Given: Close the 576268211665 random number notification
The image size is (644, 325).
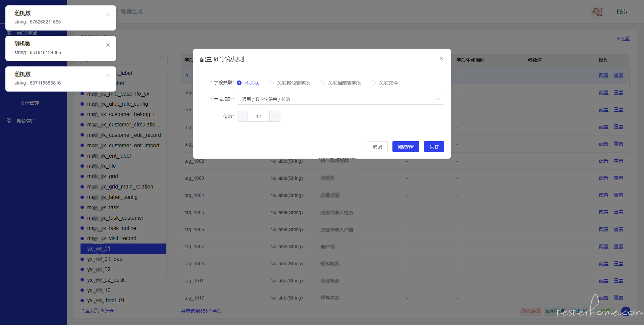Looking at the screenshot, I should click(x=108, y=14).
